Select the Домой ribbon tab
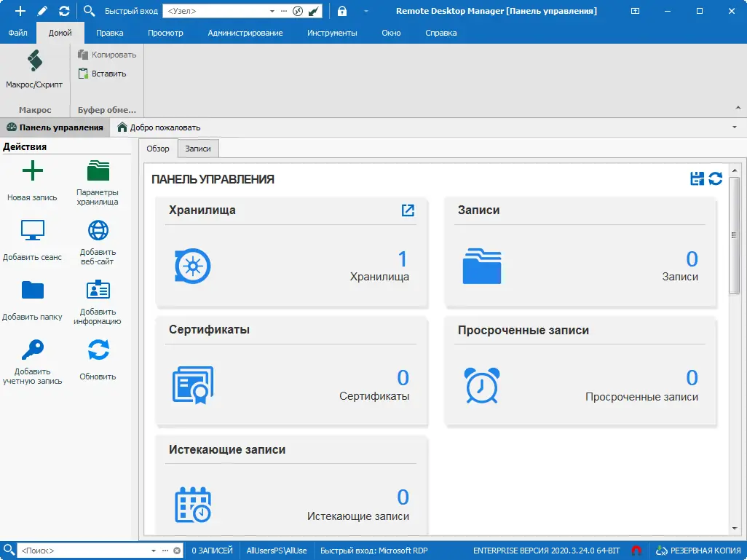 click(60, 33)
